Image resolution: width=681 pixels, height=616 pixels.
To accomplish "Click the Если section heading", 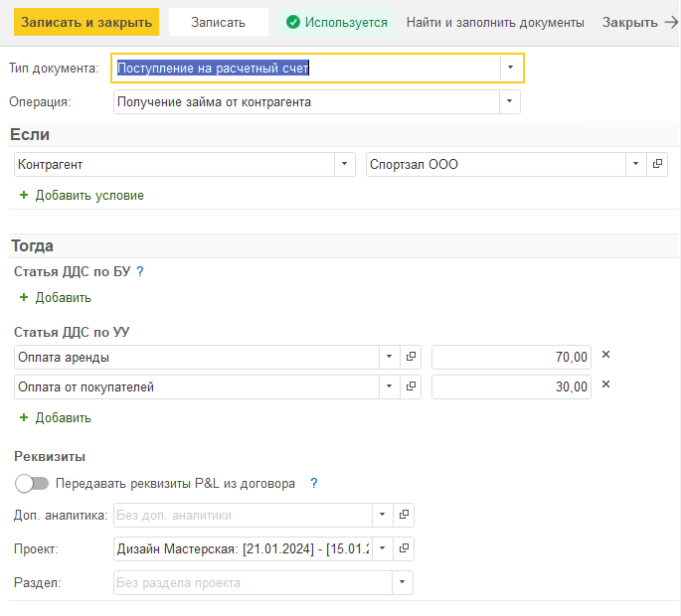I will point(30,134).
